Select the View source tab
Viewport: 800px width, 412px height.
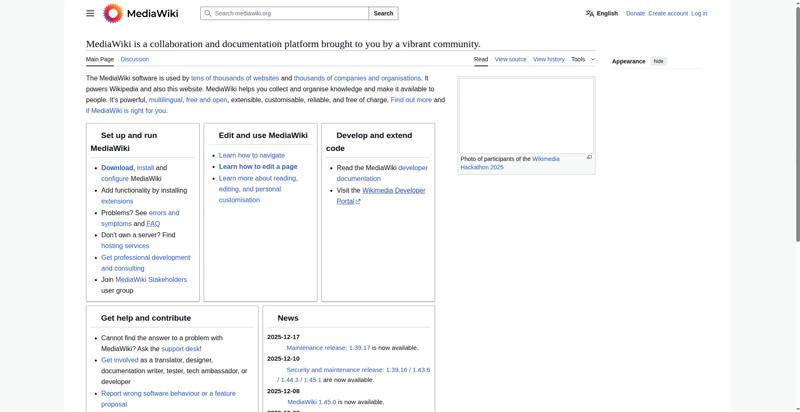pyautogui.click(x=510, y=59)
